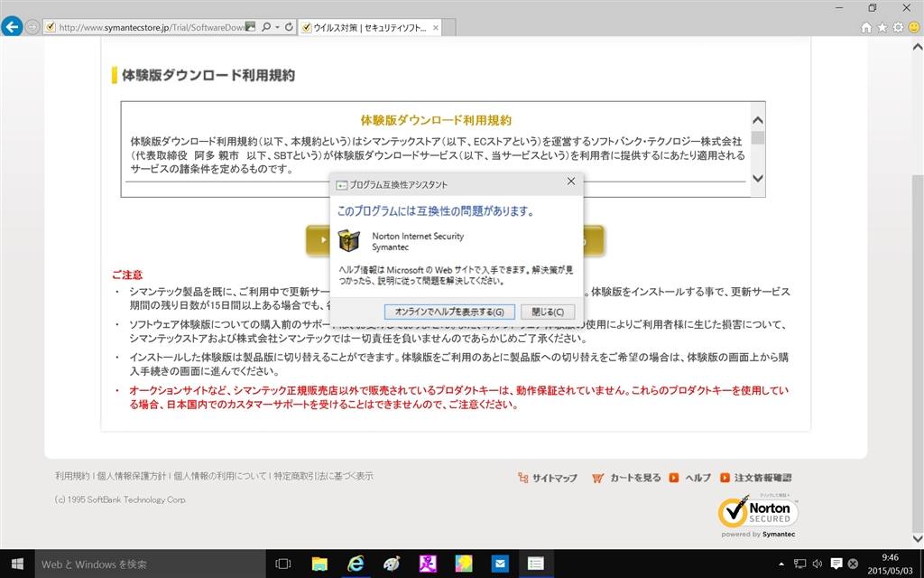Screen dimensions: 924x578
Task: Open 特定商取引法に基づく表示 footer link
Action: coord(323,476)
